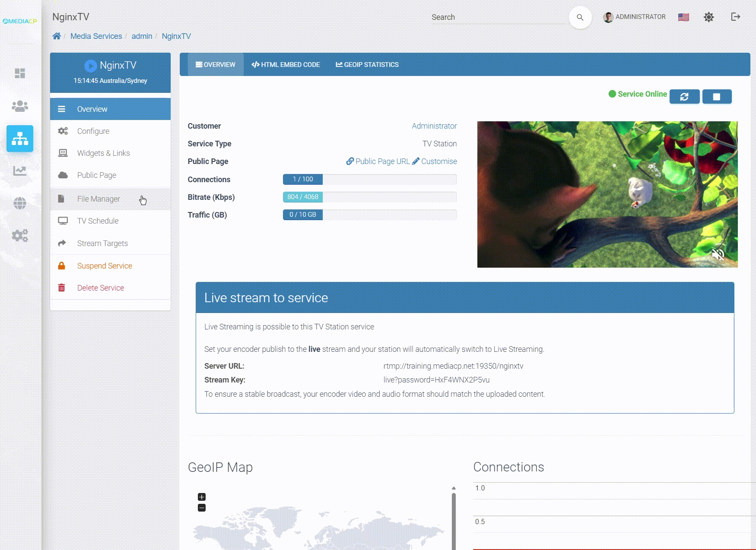Image resolution: width=756 pixels, height=550 pixels.
Task: Focus the Search input field
Action: pos(499,17)
